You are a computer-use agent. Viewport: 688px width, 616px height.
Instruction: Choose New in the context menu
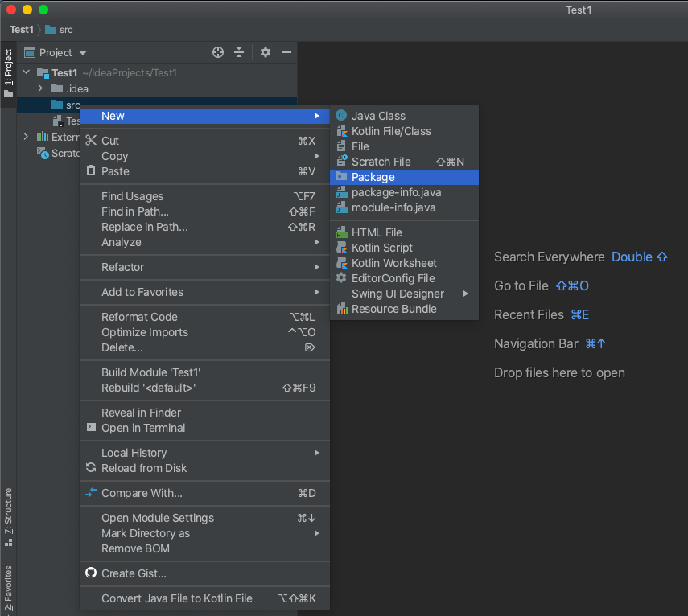(x=204, y=116)
